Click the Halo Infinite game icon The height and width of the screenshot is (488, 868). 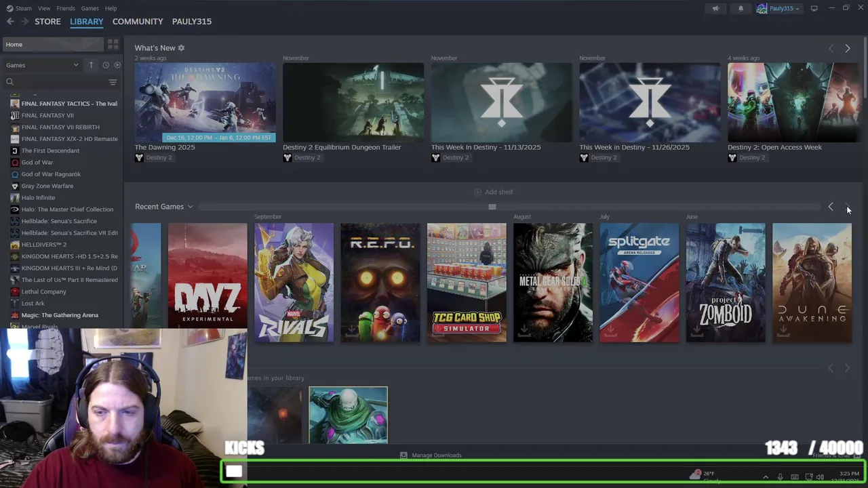pyautogui.click(x=15, y=198)
